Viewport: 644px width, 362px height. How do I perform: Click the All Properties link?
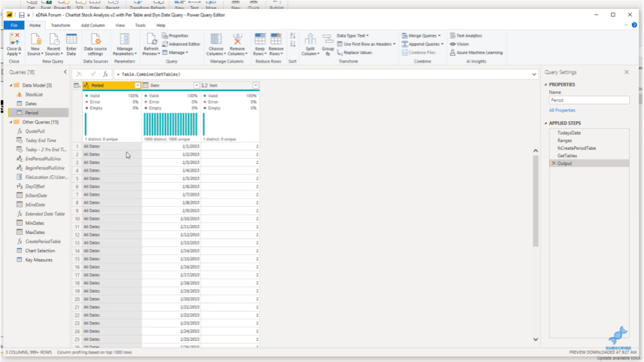(x=562, y=110)
